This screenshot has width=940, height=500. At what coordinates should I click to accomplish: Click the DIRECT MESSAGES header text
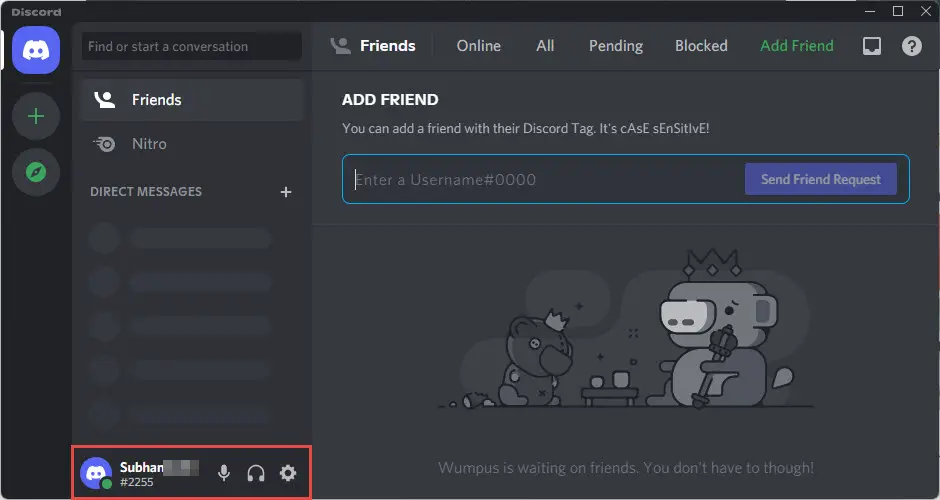coord(146,192)
